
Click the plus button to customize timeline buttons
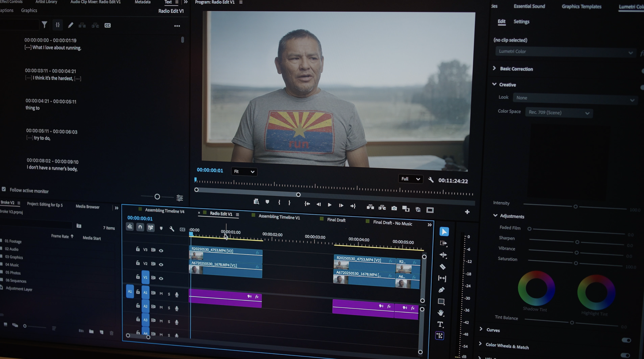click(x=467, y=212)
